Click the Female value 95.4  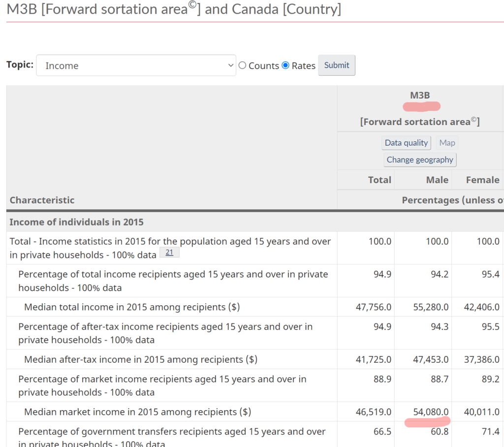tap(491, 274)
